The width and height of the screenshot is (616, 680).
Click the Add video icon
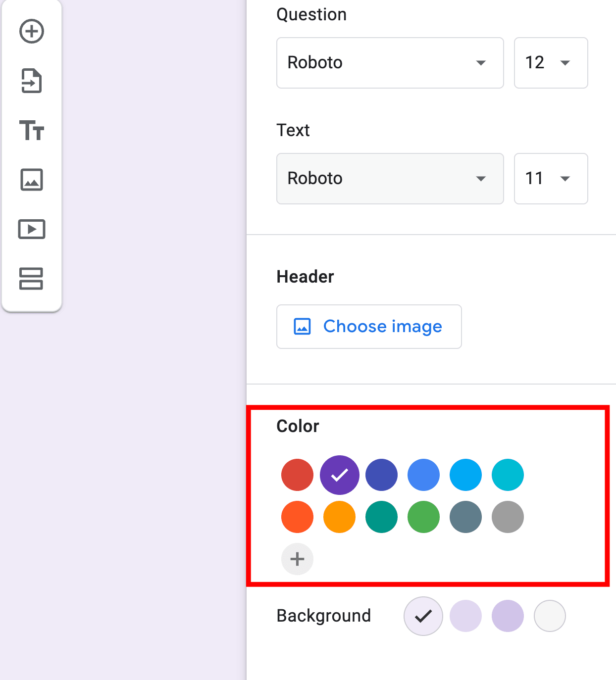(x=31, y=229)
